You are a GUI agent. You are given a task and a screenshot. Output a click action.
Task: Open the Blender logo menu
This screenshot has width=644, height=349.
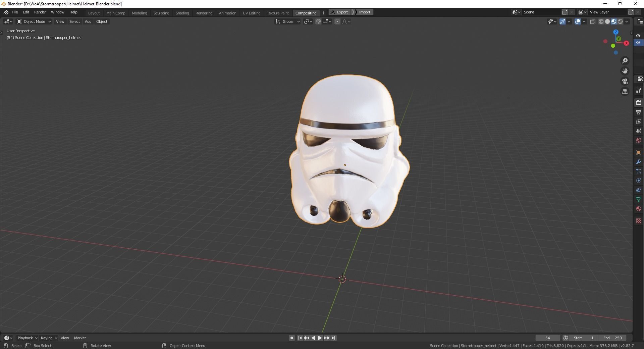tap(6, 12)
